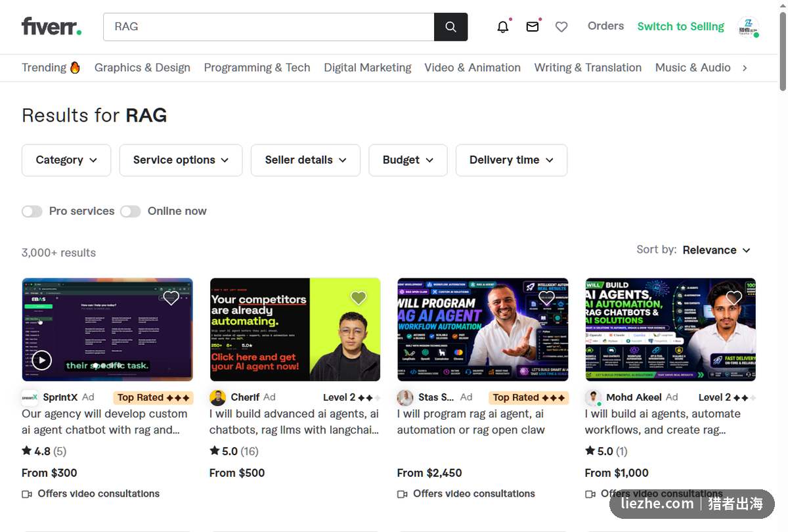Image resolution: width=788 pixels, height=532 pixels.
Task: Click the RAG search input field
Action: (269, 27)
